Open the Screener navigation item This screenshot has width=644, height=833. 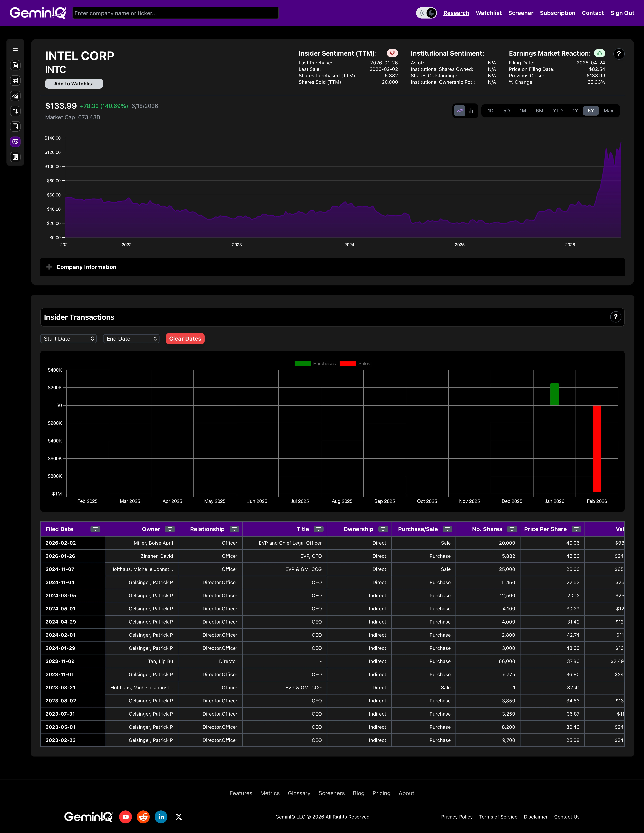tap(520, 13)
